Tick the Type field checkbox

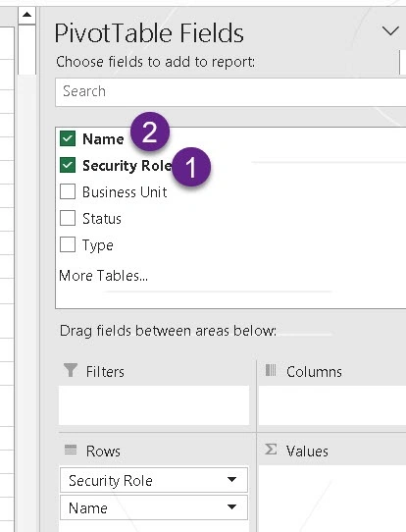[x=68, y=244]
